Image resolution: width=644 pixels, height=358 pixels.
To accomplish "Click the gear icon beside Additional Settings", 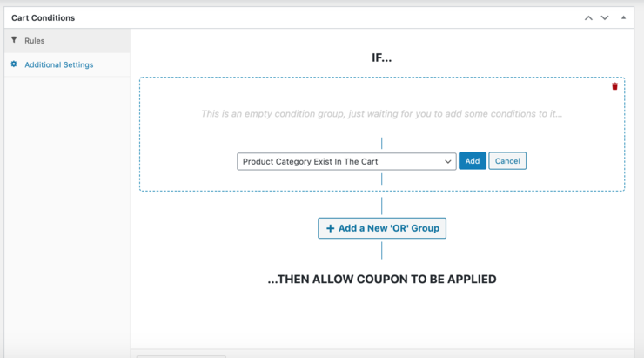I will point(14,64).
